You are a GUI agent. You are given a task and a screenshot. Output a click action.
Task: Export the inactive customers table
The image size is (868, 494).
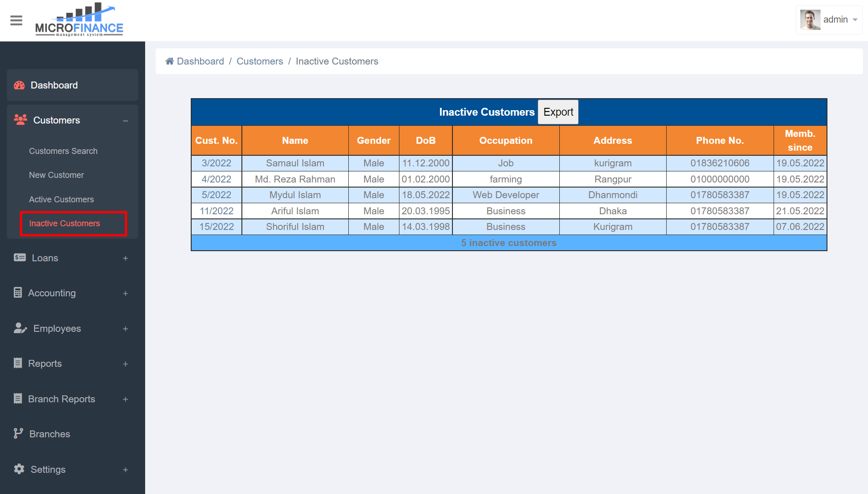pyautogui.click(x=558, y=112)
